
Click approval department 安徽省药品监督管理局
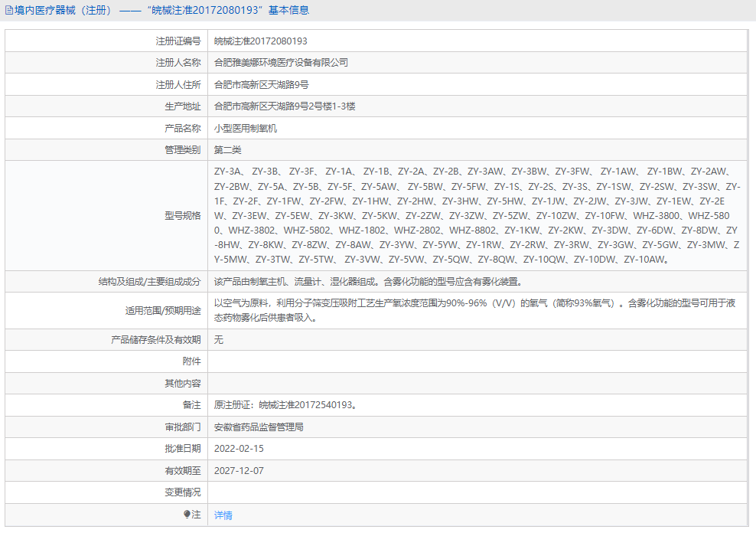259,427
